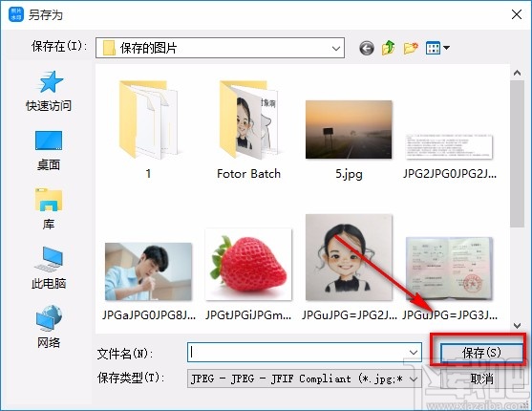This screenshot has height=411, width=532.
Task: Select 网络 in the sidebar
Action: (x=49, y=327)
